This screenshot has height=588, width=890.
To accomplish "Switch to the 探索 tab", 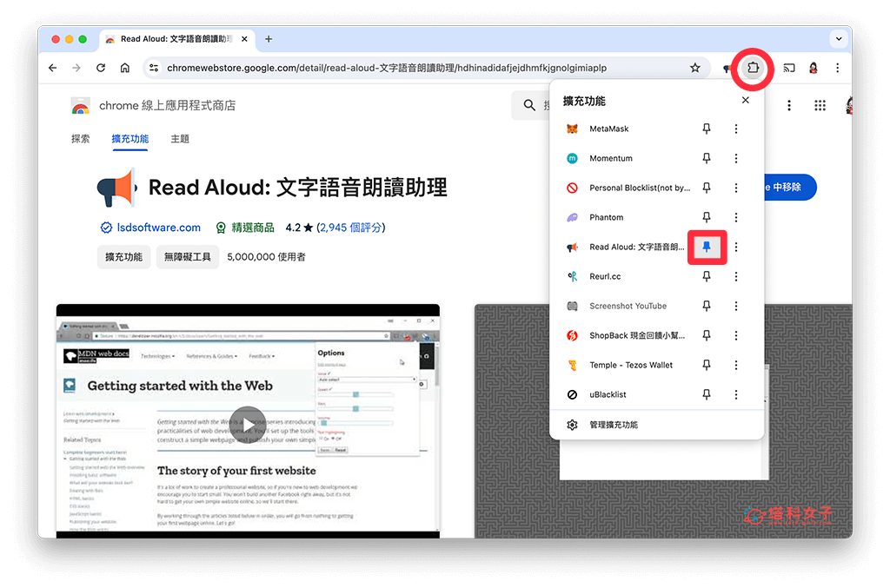I will [80, 139].
